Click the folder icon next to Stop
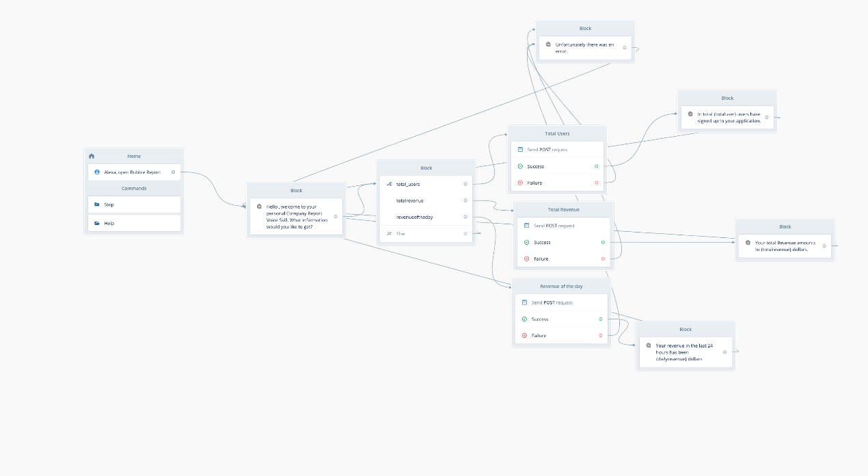Viewport: 868px width, 476px height. 97,204
